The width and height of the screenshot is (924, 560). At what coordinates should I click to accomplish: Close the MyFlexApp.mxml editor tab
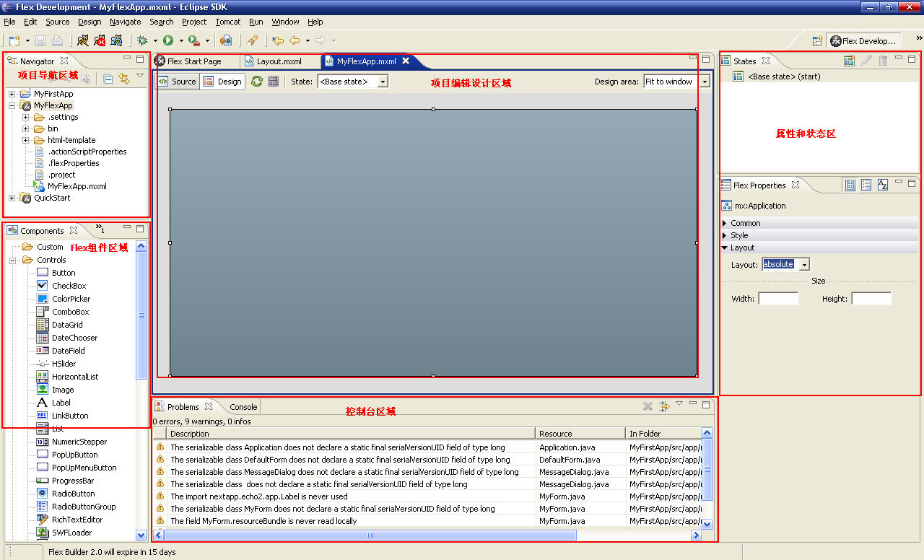pyautogui.click(x=406, y=61)
